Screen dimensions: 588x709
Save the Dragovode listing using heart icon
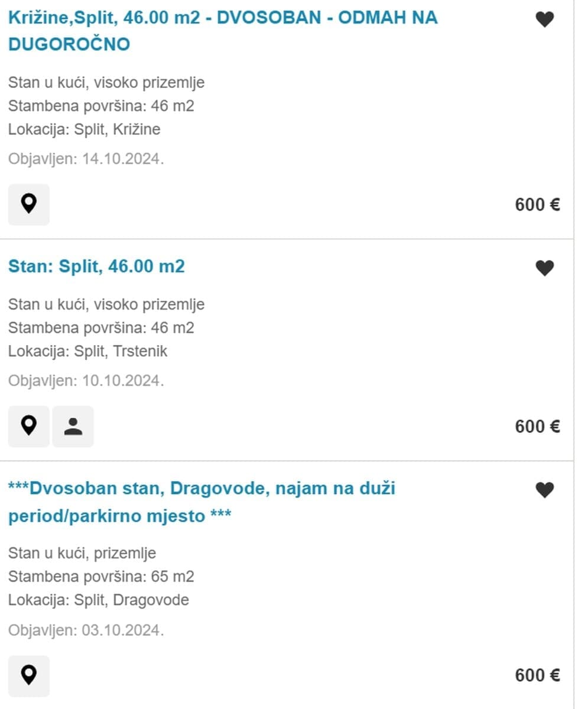[x=544, y=490]
